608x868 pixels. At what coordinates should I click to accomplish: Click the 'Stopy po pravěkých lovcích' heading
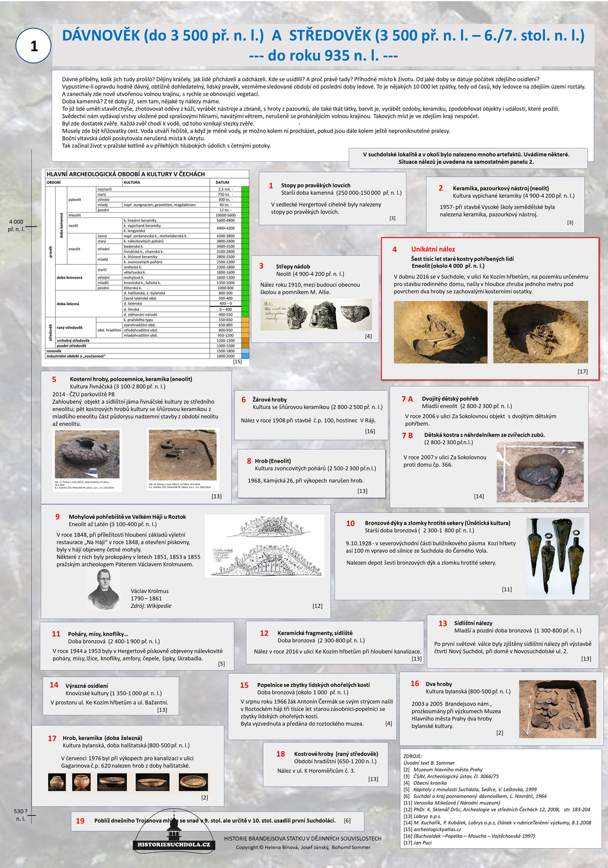[x=315, y=185]
